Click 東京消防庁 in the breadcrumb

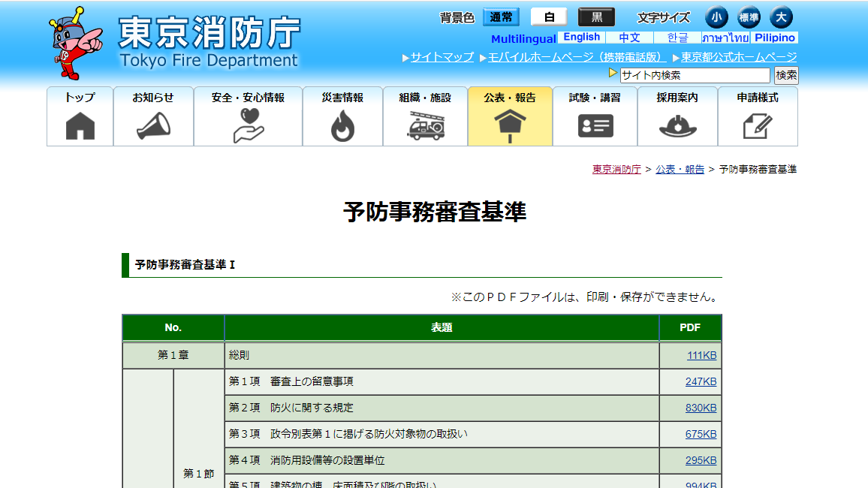tap(616, 170)
